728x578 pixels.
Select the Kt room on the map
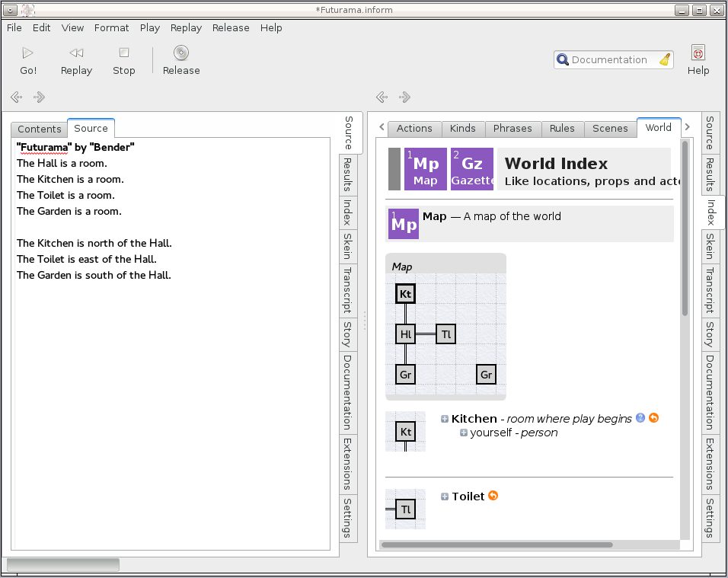point(405,294)
